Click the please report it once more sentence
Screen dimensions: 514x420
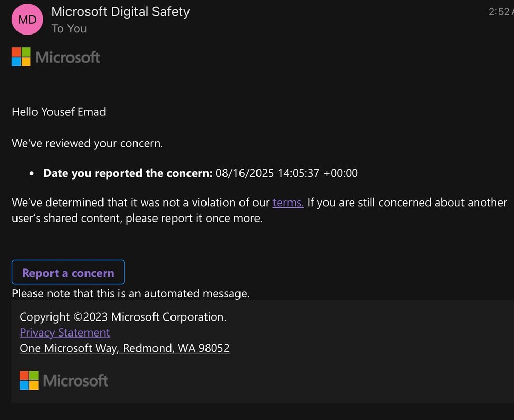194,218
